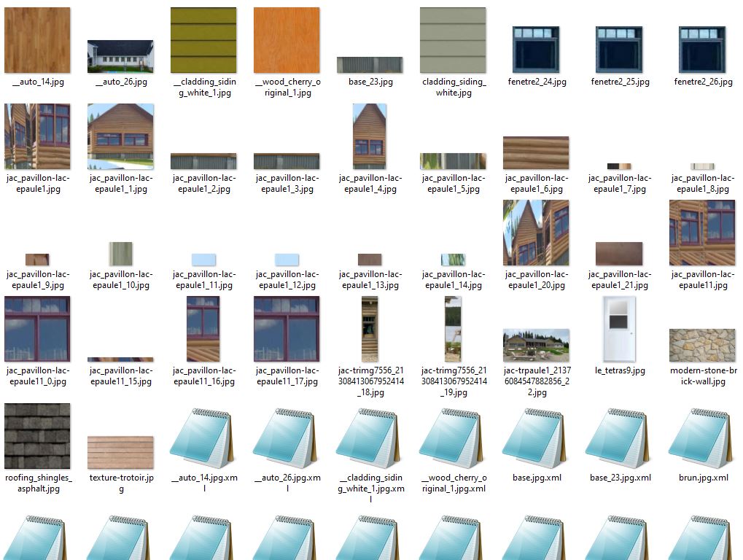Select the jac_pavillon-lac-epaule1.jpg thumbnail
This screenshot has width=743, height=560.
(x=37, y=136)
